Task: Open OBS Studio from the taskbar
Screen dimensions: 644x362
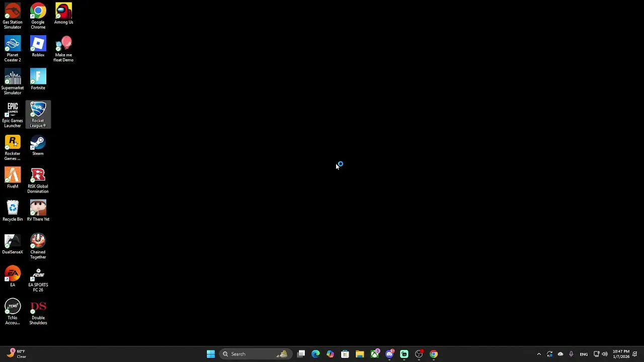Action: click(419, 354)
